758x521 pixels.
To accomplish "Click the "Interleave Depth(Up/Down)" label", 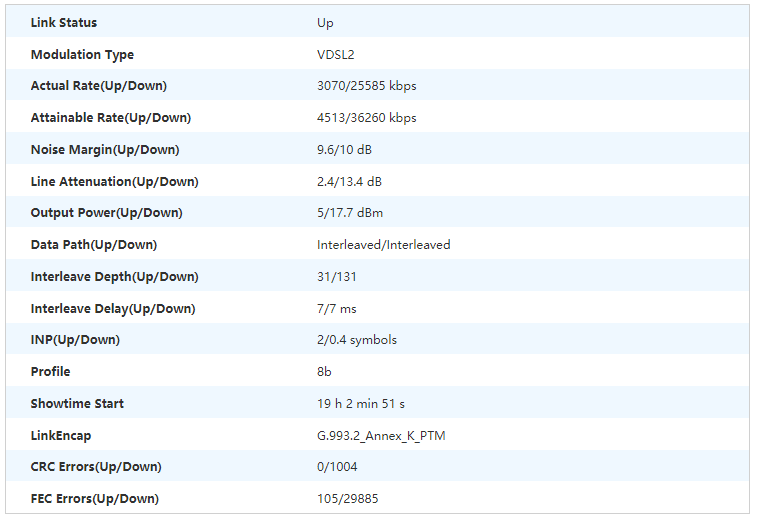I will pyautogui.click(x=115, y=277).
